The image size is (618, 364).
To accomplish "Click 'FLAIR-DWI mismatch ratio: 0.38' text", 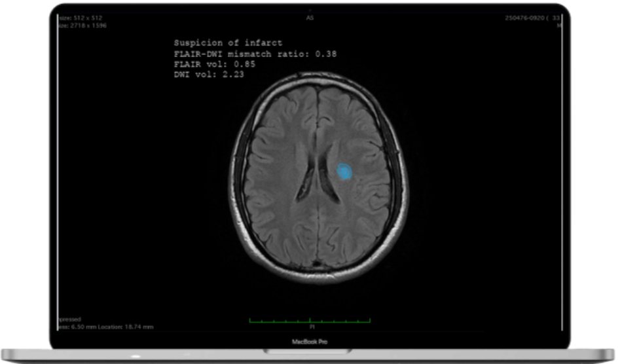I will 255,54.
